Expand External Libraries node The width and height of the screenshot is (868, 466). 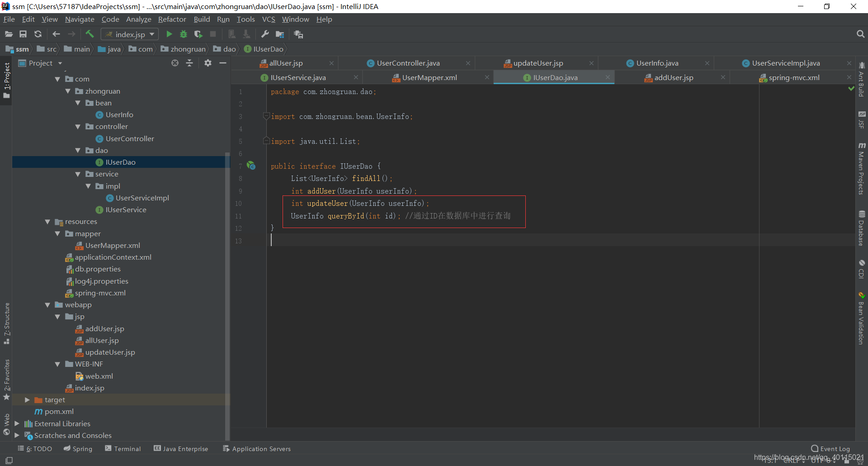17,423
